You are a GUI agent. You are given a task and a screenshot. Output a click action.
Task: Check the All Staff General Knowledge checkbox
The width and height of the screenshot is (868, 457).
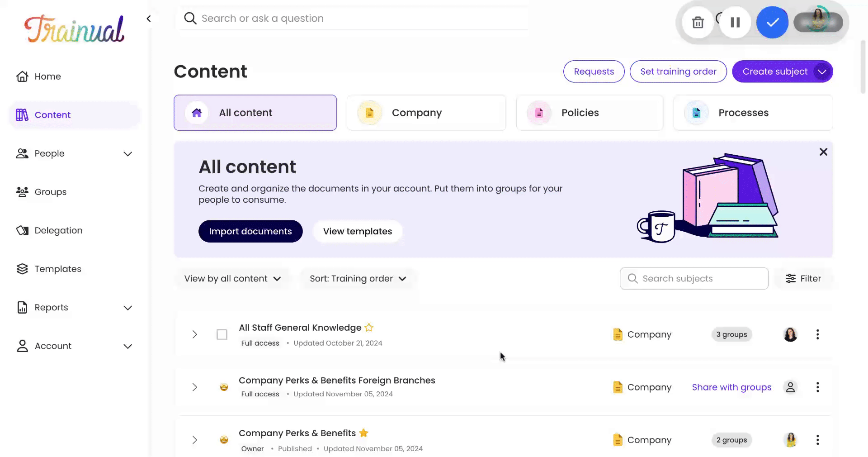(222, 334)
